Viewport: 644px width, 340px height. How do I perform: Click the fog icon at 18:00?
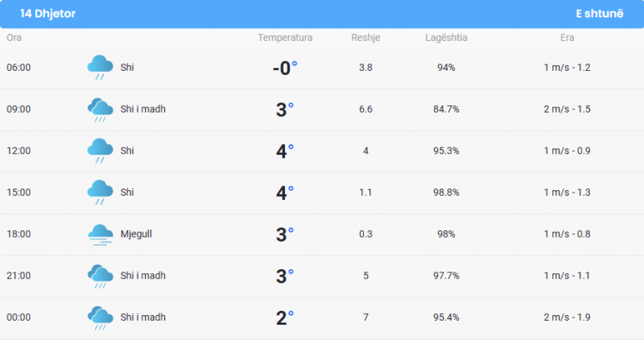[100, 234]
